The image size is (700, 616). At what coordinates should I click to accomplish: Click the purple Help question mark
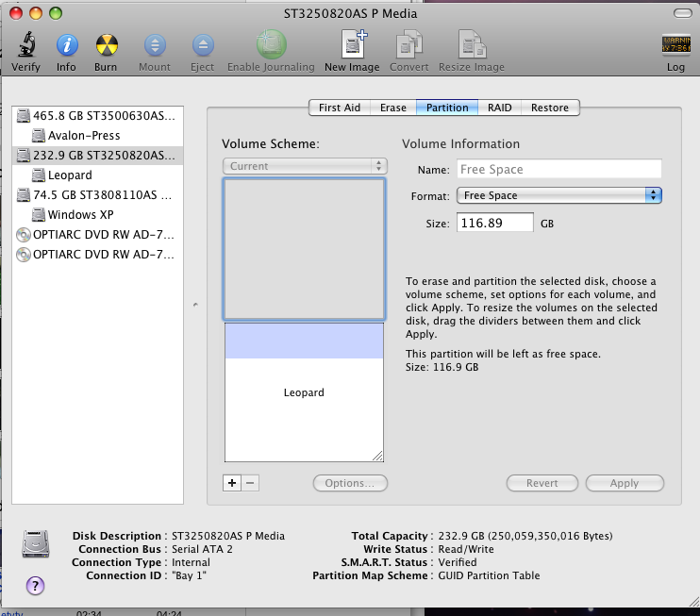[35, 585]
